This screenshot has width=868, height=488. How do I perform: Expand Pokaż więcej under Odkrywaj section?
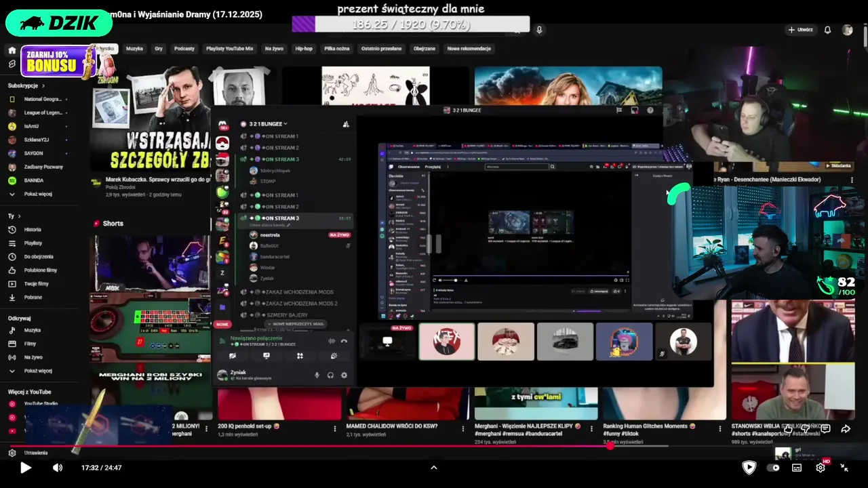click(x=37, y=371)
